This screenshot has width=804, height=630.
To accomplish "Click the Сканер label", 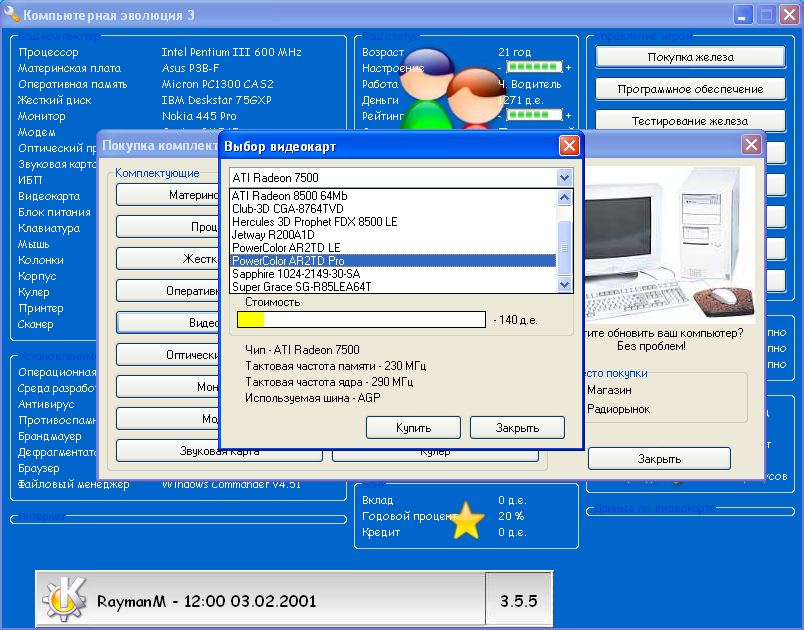I will (35, 324).
